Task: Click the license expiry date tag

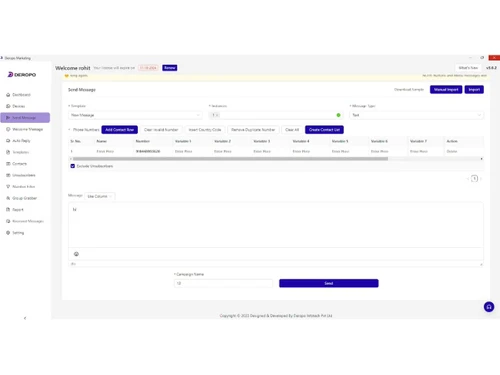Action: (x=148, y=68)
